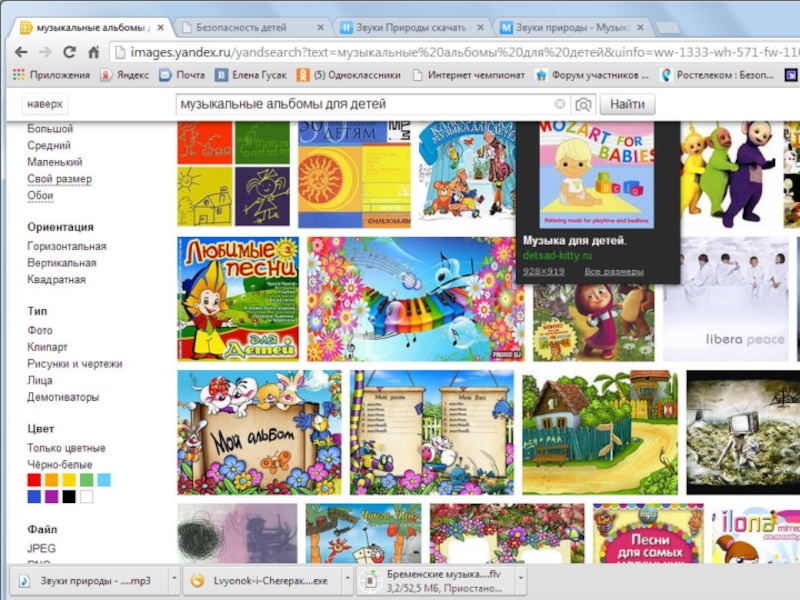Pick the green color swatch
Viewport: 800px width, 600px height.
pos(87,480)
